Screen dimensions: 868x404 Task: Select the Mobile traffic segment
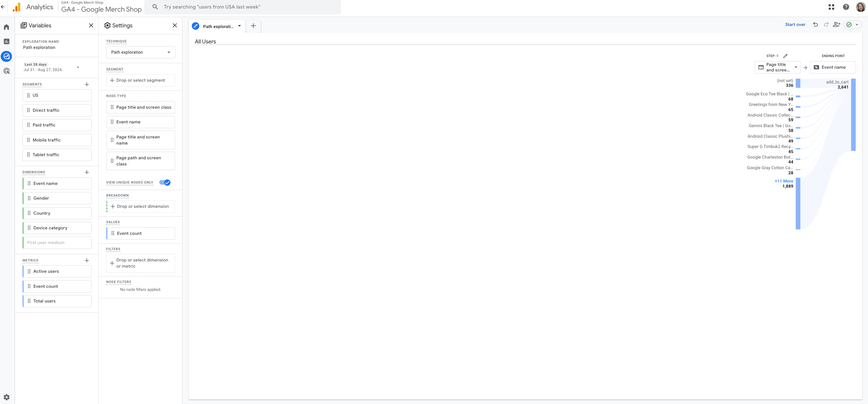click(57, 140)
